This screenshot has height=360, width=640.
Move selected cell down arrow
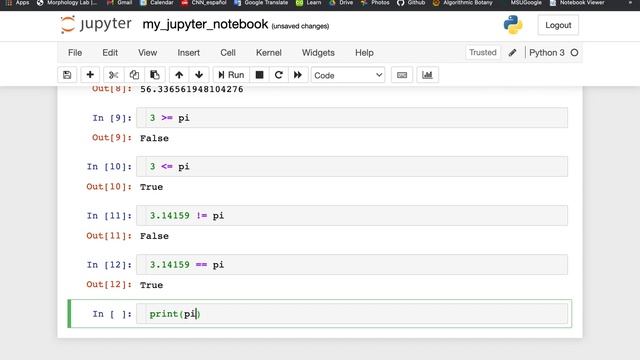point(199,75)
